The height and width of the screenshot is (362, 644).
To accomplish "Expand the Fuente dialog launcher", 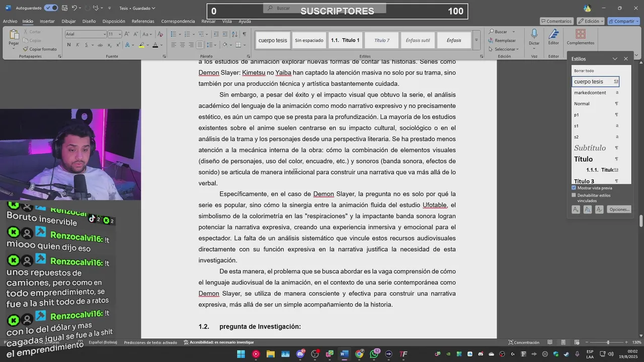I will click(x=165, y=56).
